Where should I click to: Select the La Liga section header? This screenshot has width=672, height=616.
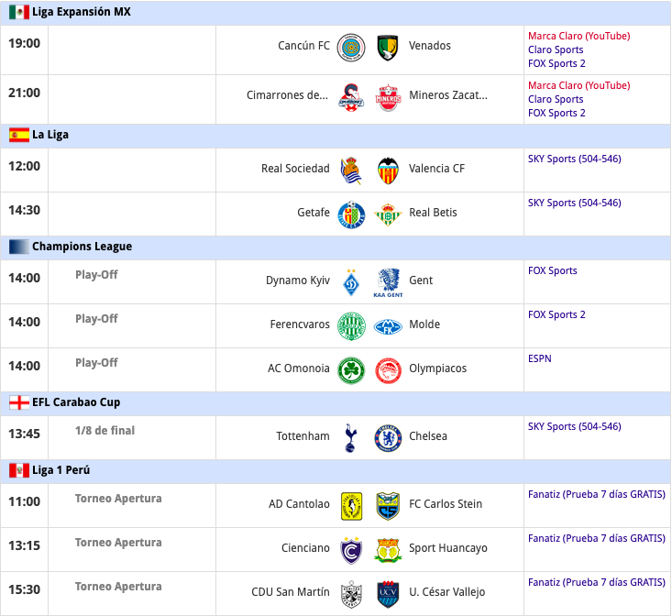(336, 135)
